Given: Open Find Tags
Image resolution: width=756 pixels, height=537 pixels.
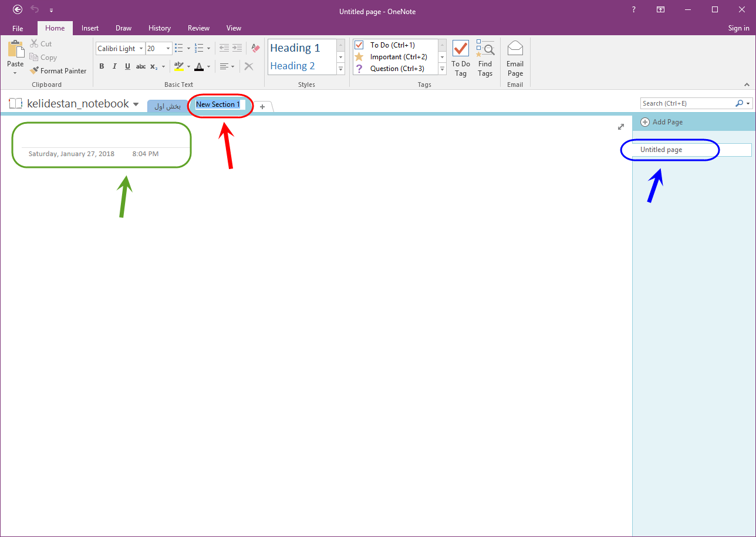Looking at the screenshot, I should (x=485, y=59).
